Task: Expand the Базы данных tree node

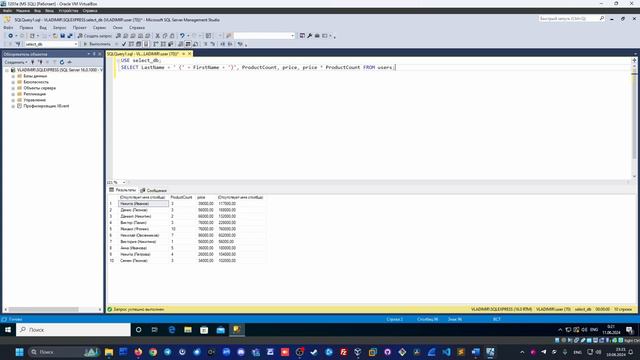Action: pos(13,76)
